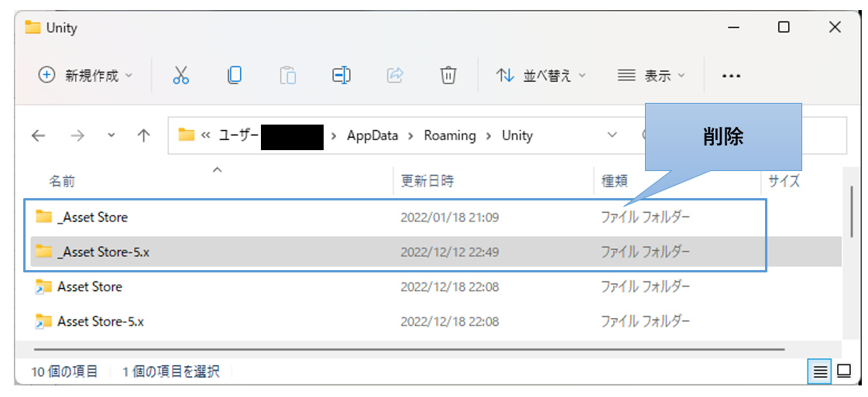The height and width of the screenshot is (397, 868).
Task: Click the Cut scissors icon
Action: pos(181,75)
